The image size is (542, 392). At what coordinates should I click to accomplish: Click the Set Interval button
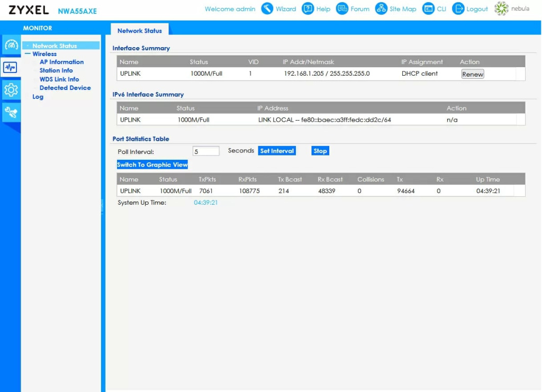coord(277,151)
